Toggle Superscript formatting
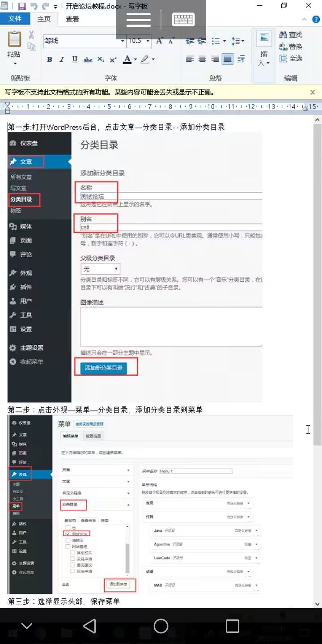This screenshot has height=644, width=322. [113, 59]
